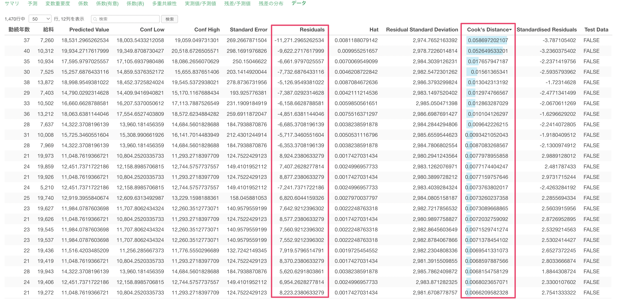
Task: Click the search magnifier icon in the field
Action: click(x=95, y=19)
